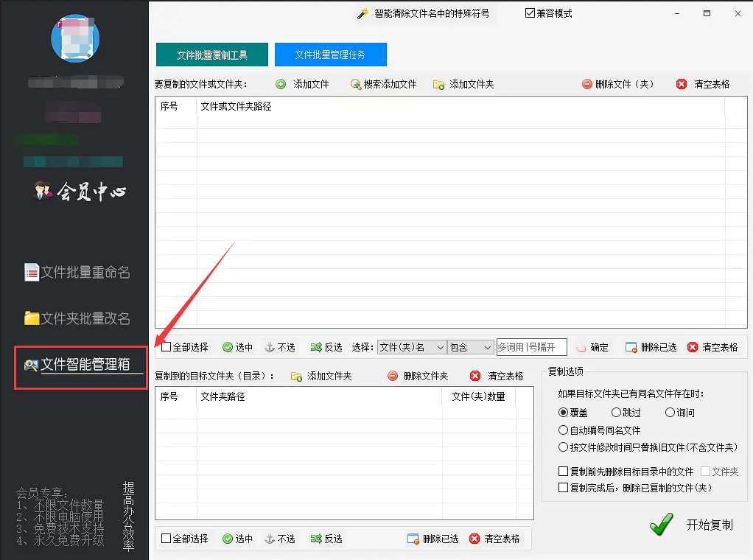
Task: Check delete copied files after copy completes
Action: pos(564,488)
